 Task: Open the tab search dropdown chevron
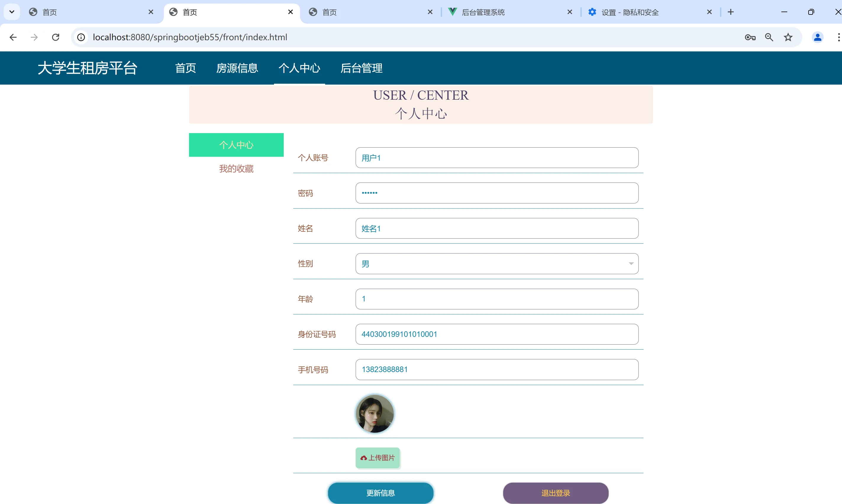[12, 12]
